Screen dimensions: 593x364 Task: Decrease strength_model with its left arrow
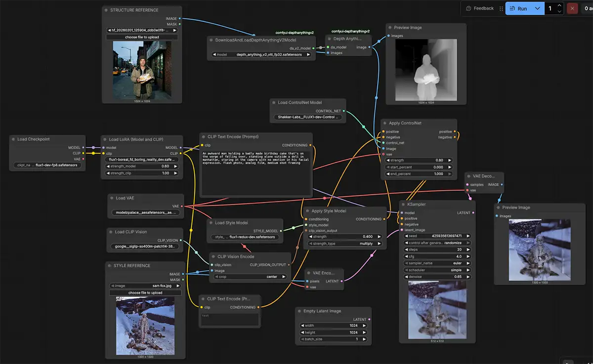click(107, 166)
